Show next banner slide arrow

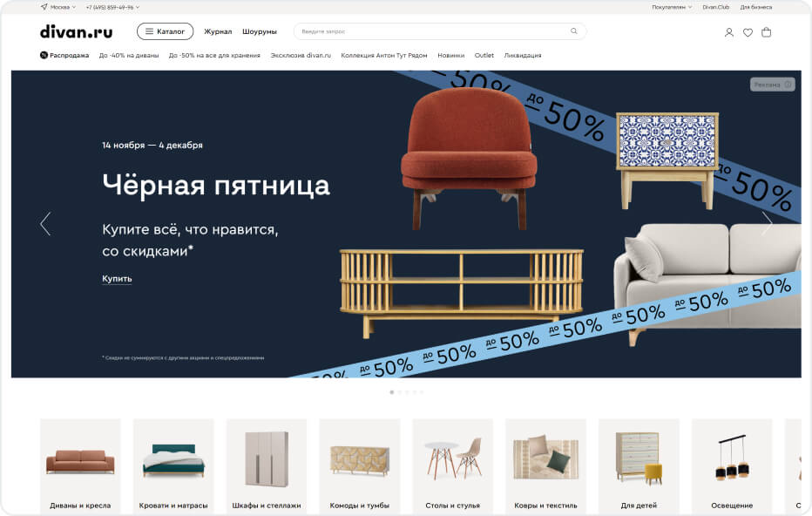pyautogui.click(x=767, y=224)
